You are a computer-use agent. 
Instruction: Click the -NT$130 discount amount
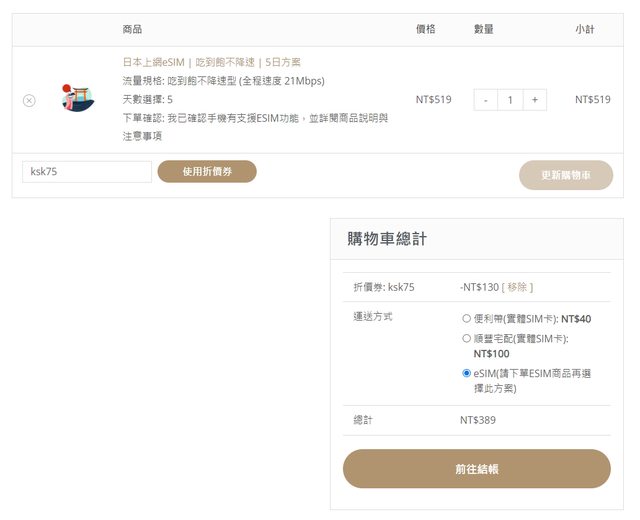click(479, 287)
